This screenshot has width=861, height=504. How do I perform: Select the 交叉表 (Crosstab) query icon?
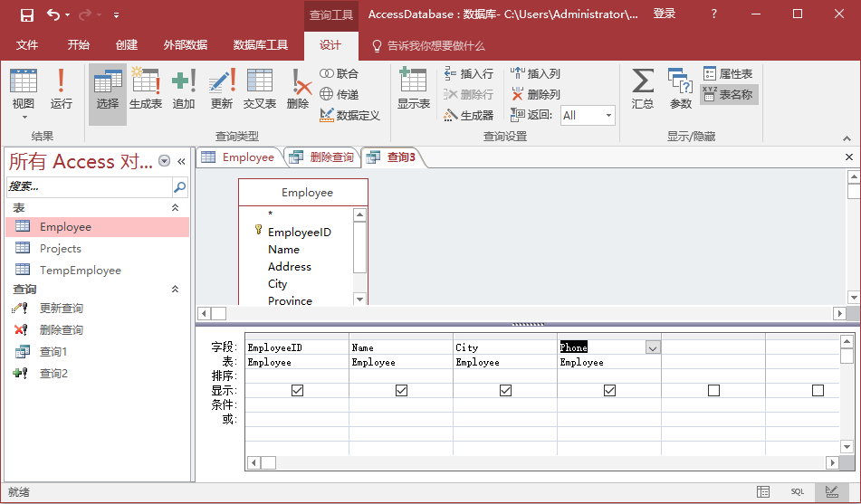259,90
